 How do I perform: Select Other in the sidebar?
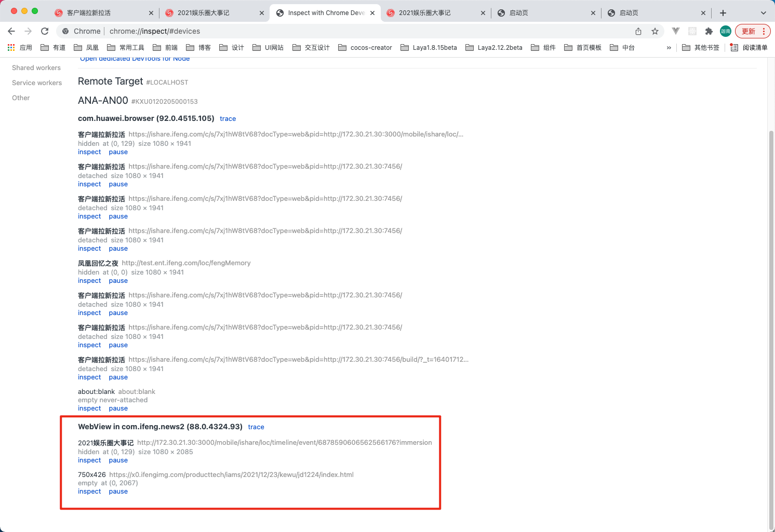(21, 98)
